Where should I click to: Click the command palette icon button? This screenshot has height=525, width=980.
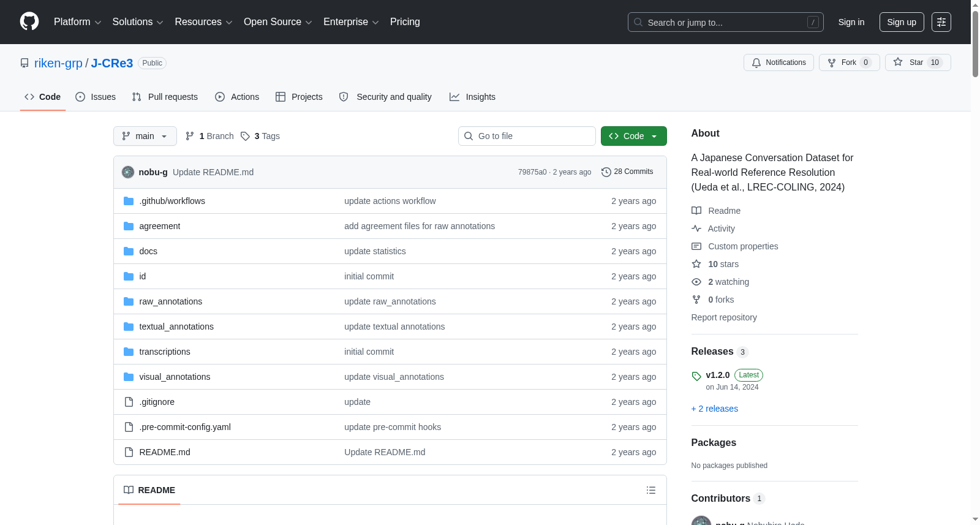click(941, 22)
